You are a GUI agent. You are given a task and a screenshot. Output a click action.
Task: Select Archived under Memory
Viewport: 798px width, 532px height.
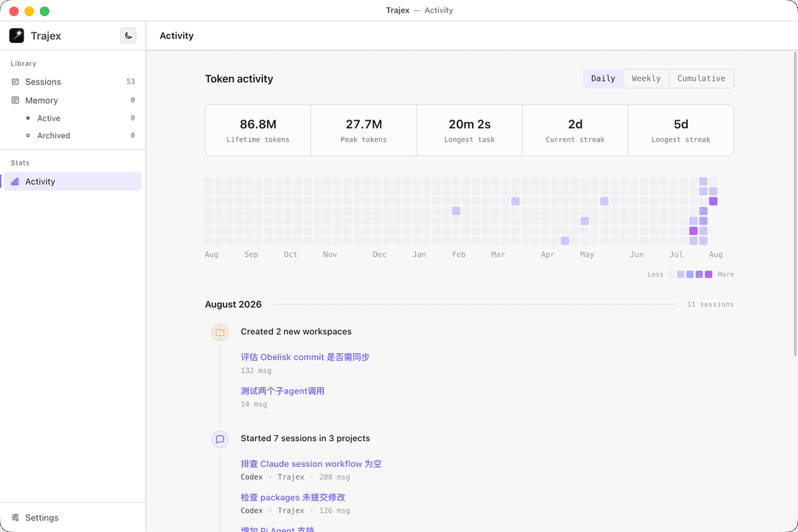pyautogui.click(x=72, y=135)
